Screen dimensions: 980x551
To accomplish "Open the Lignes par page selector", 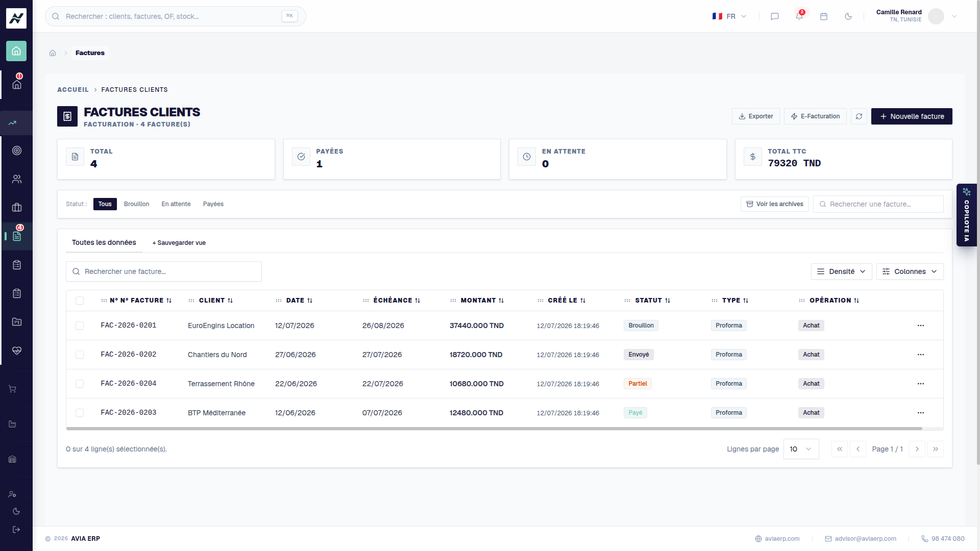I will tap(801, 449).
